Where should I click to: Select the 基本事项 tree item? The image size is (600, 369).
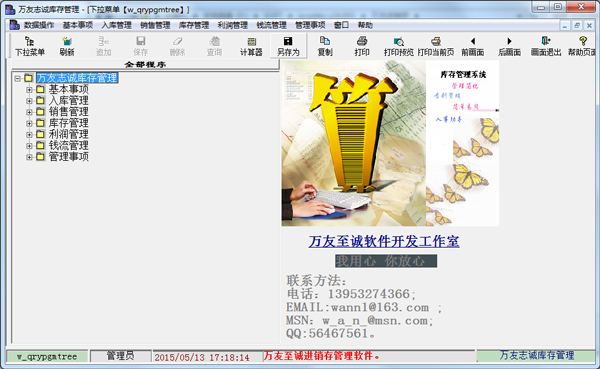[68, 89]
